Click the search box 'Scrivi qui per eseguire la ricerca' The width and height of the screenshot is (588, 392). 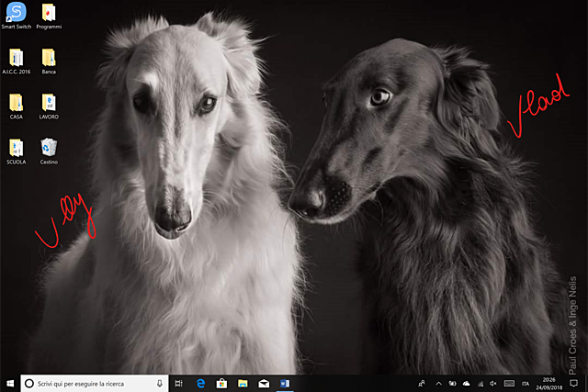pos(95,384)
